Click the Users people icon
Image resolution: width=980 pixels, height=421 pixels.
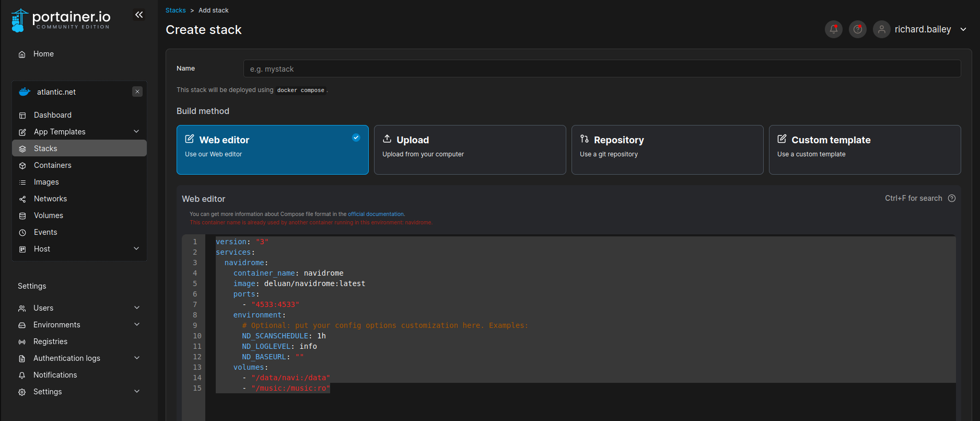click(x=22, y=309)
